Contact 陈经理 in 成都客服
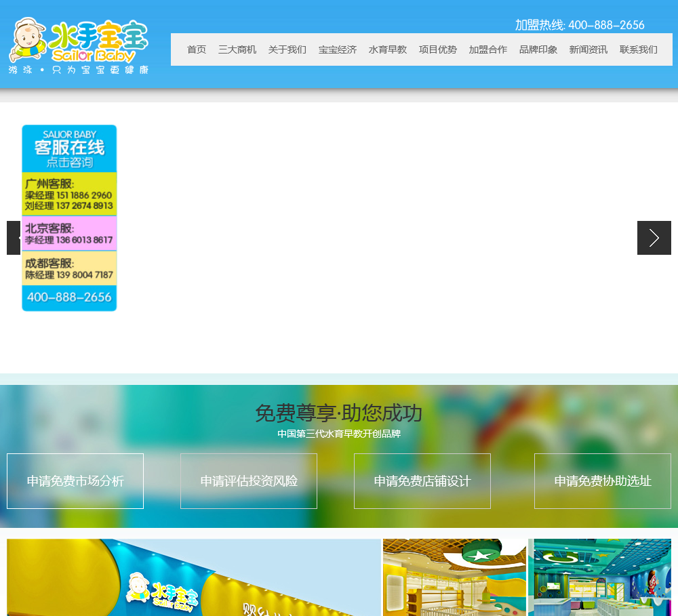 68,275
